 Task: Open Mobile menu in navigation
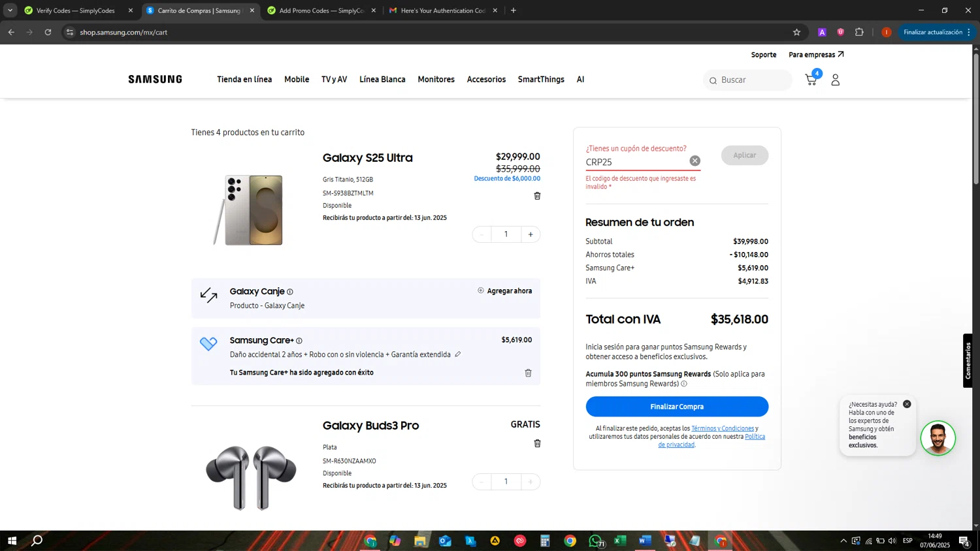click(x=297, y=79)
